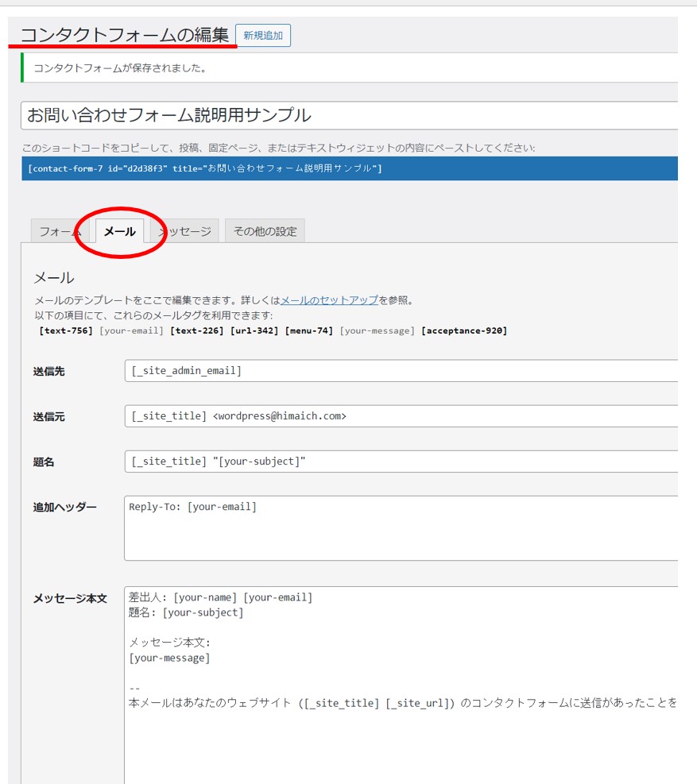The width and height of the screenshot is (697, 784).
Task: Open the メール tab
Action: 119,231
